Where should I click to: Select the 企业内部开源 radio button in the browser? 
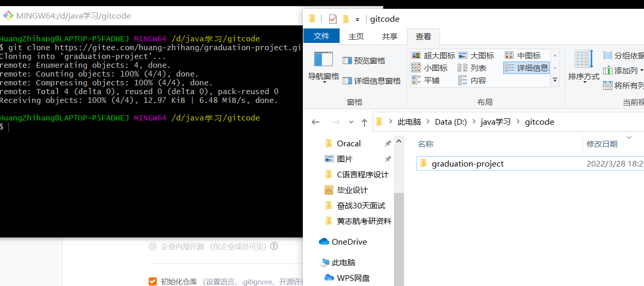pos(153,247)
